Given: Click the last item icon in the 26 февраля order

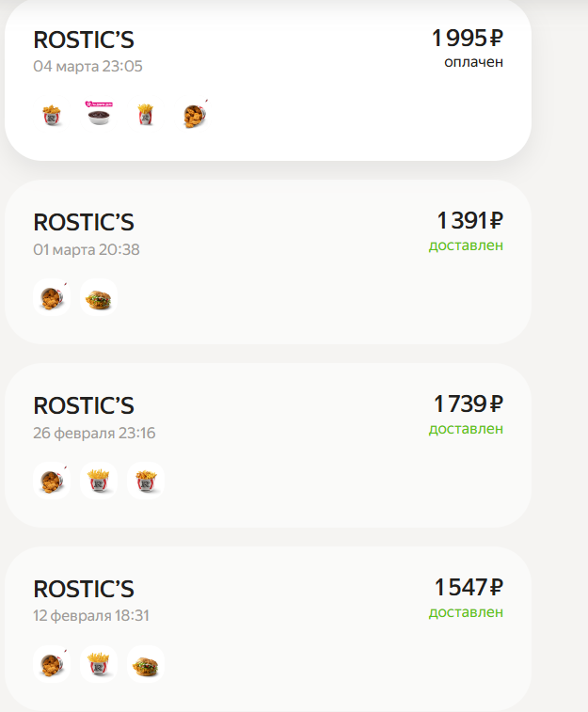Looking at the screenshot, I should click(x=146, y=482).
